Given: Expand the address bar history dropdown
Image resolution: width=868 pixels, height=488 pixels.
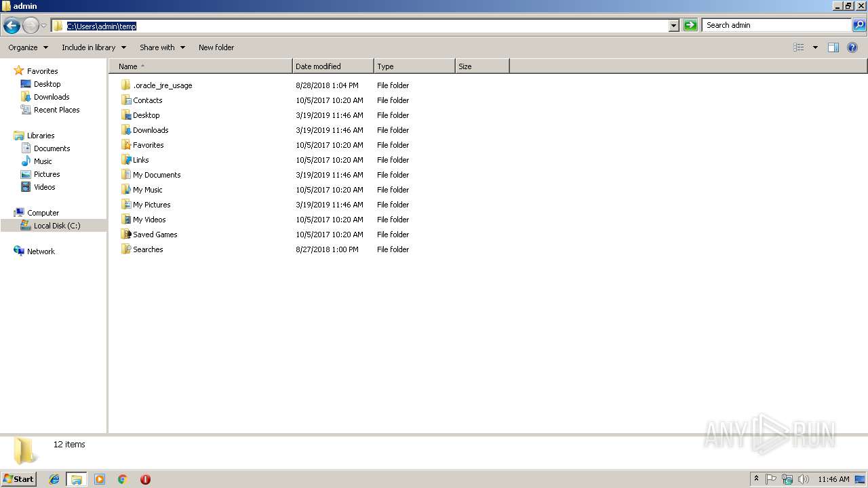Looking at the screenshot, I should click(x=673, y=26).
